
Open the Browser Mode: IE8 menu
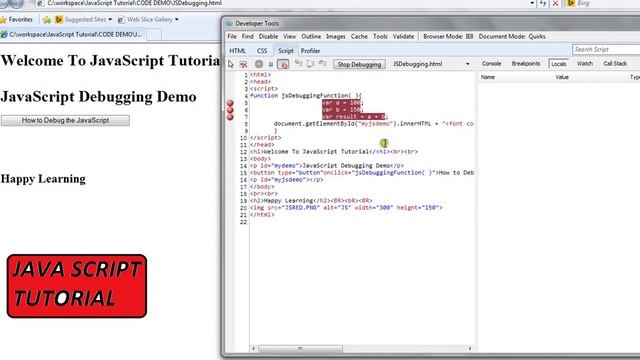coord(448,37)
